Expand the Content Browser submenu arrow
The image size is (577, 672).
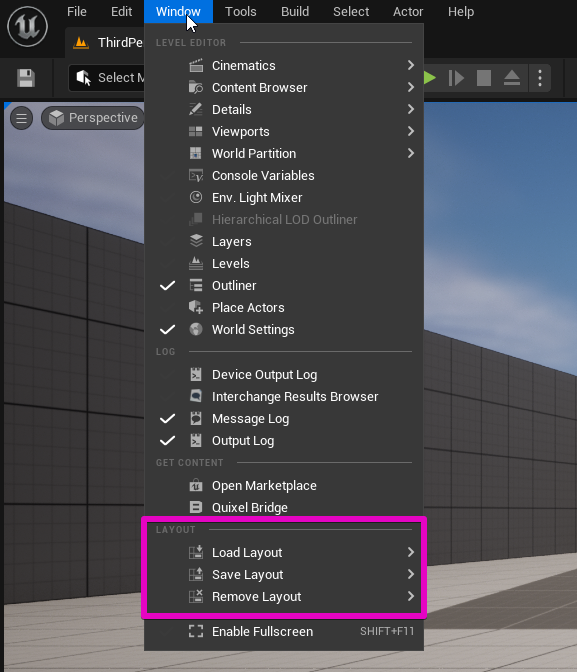point(411,87)
